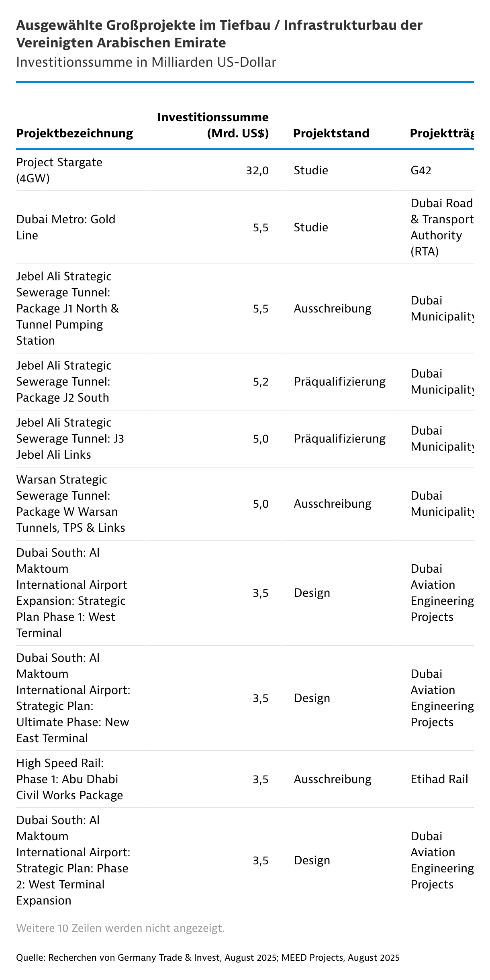Click the Projektbezeichnung column header

tap(74, 133)
